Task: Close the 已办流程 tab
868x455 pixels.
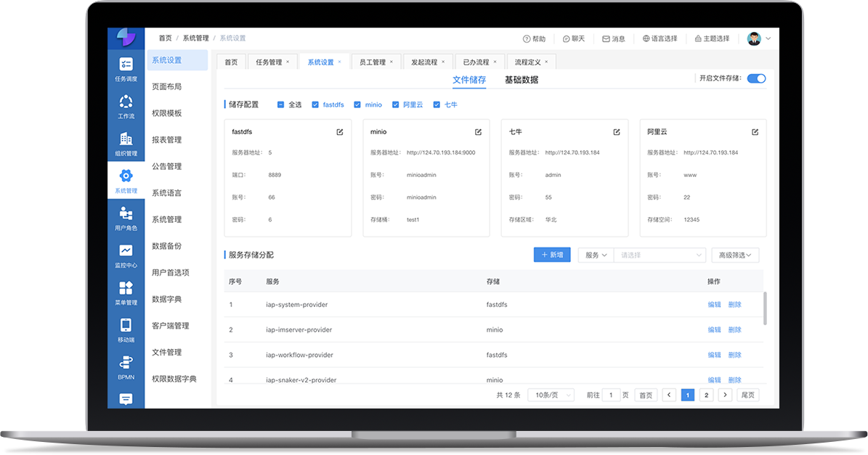Action: click(x=495, y=62)
